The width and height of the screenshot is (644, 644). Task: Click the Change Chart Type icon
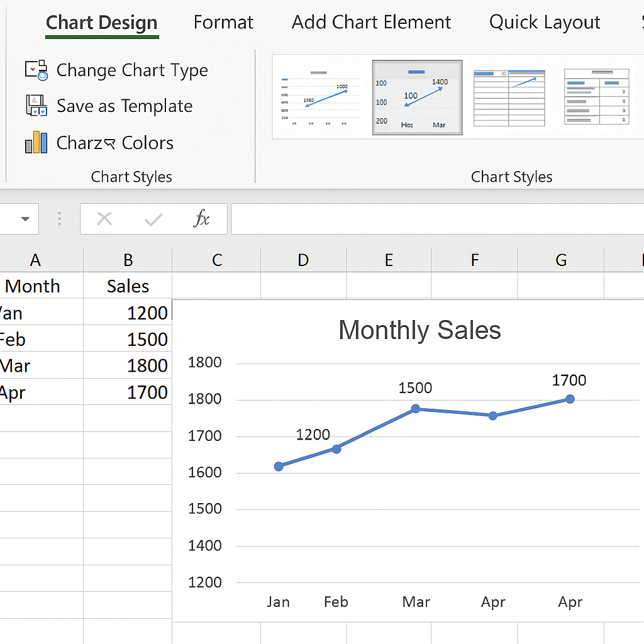tap(36, 70)
